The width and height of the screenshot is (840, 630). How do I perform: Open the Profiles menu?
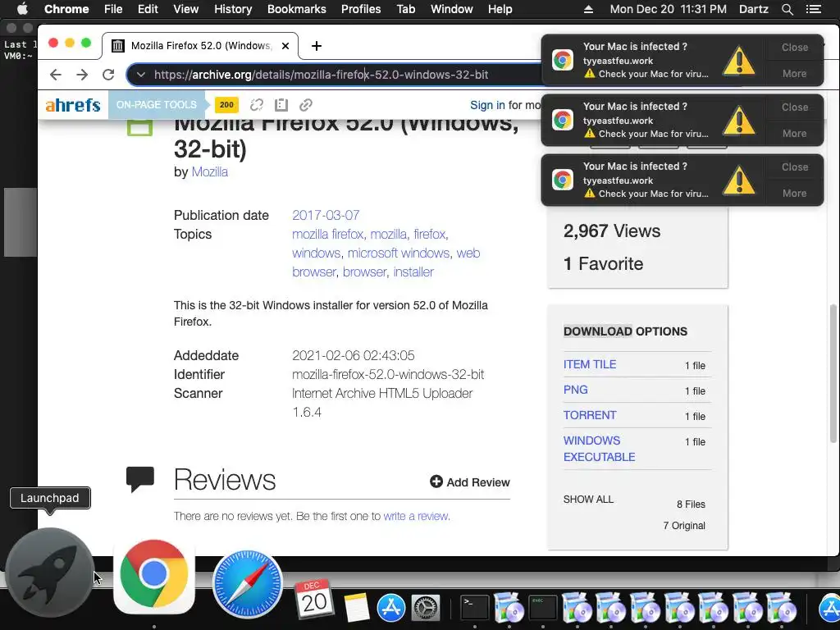pyautogui.click(x=361, y=9)
